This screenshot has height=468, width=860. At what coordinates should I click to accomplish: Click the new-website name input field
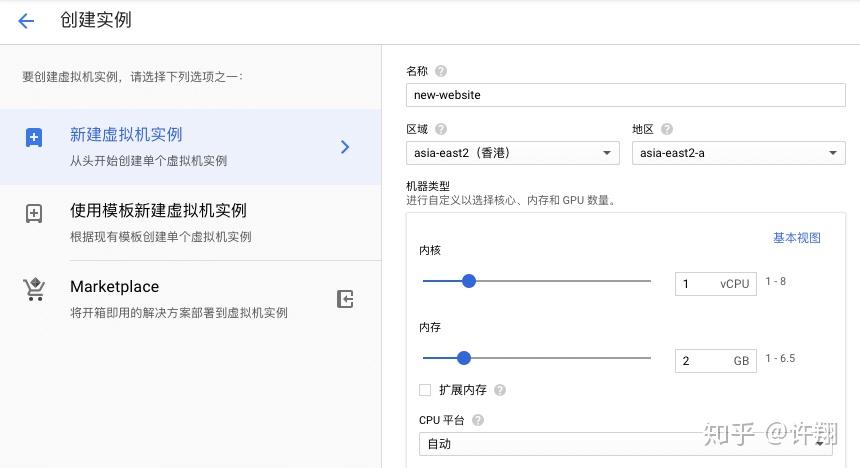click(625, 95)
